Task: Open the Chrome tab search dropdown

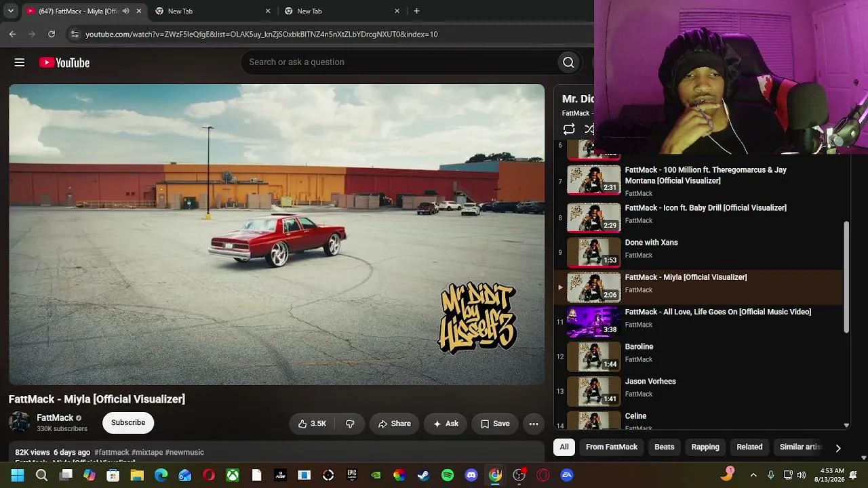Action: pos(11,11)
